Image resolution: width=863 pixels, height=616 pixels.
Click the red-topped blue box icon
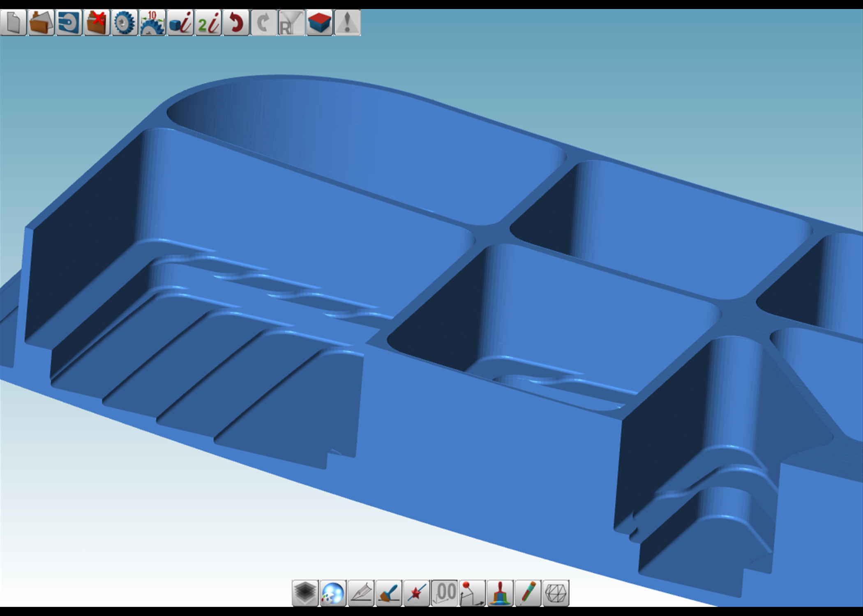click(319, 23)
